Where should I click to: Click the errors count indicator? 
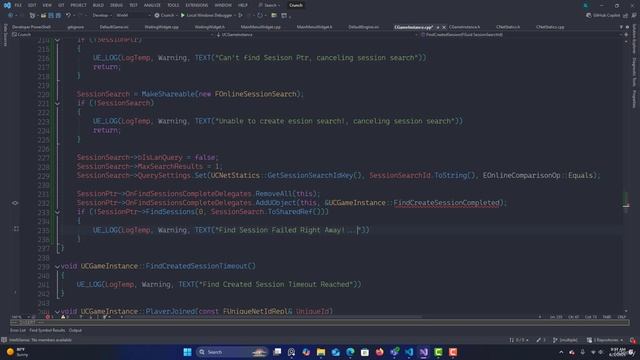tap(49, 317)
